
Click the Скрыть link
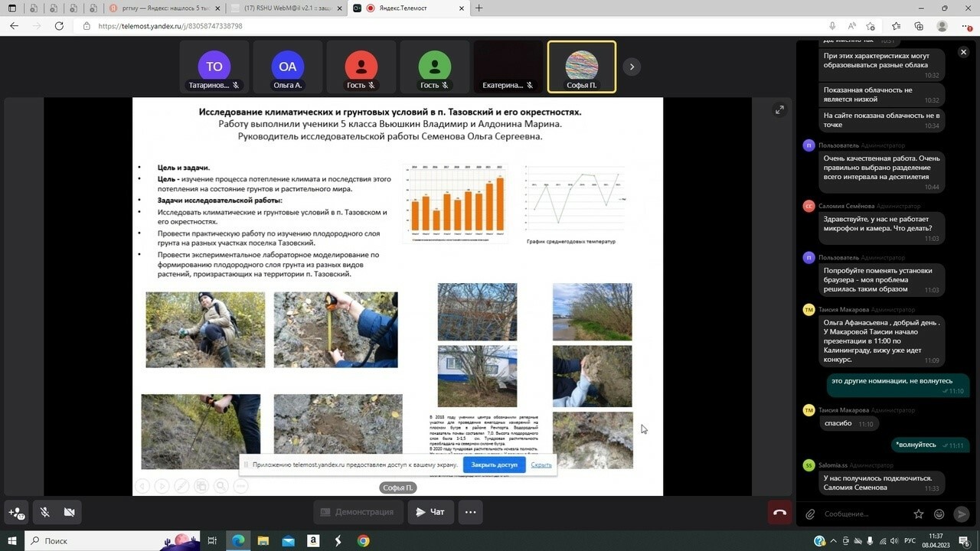pyautogui.click(x=541, y=465)
